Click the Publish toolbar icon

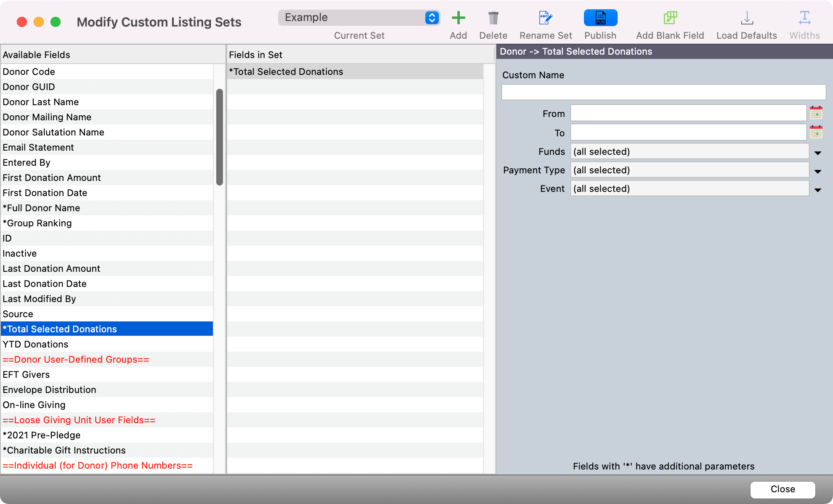[600, 18]
